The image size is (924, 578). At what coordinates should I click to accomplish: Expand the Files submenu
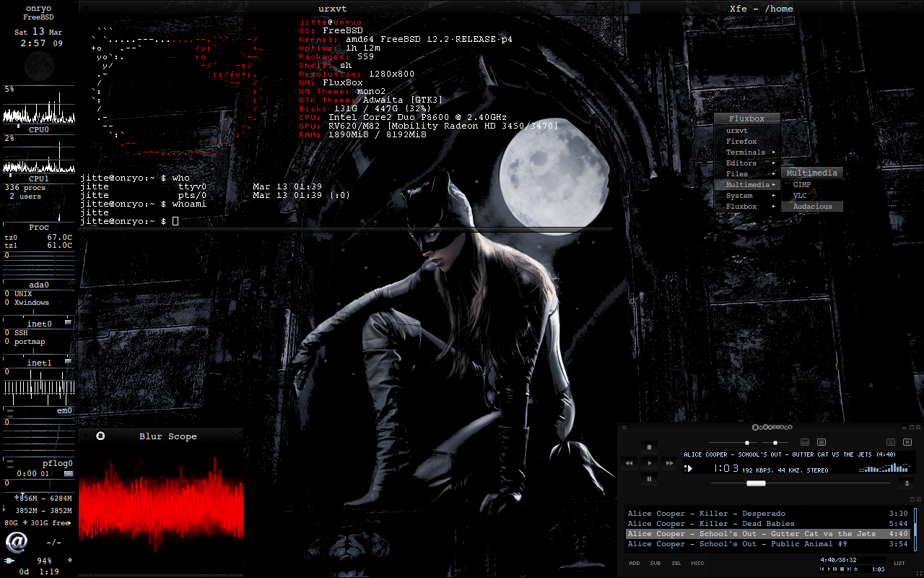coord(747,174)
